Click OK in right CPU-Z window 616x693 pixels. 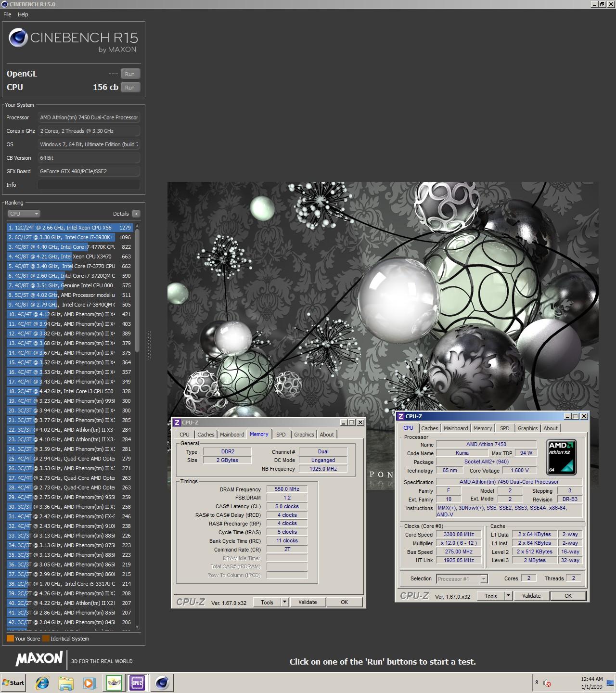pyautogui.click(x=568, y=596)
